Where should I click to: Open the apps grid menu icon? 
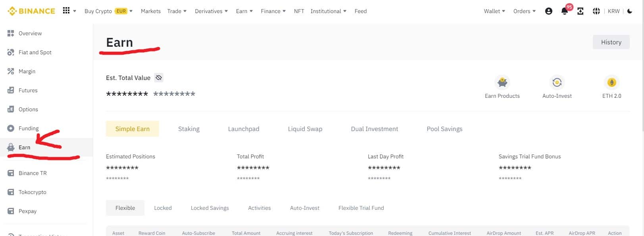(x=66, y=11)
